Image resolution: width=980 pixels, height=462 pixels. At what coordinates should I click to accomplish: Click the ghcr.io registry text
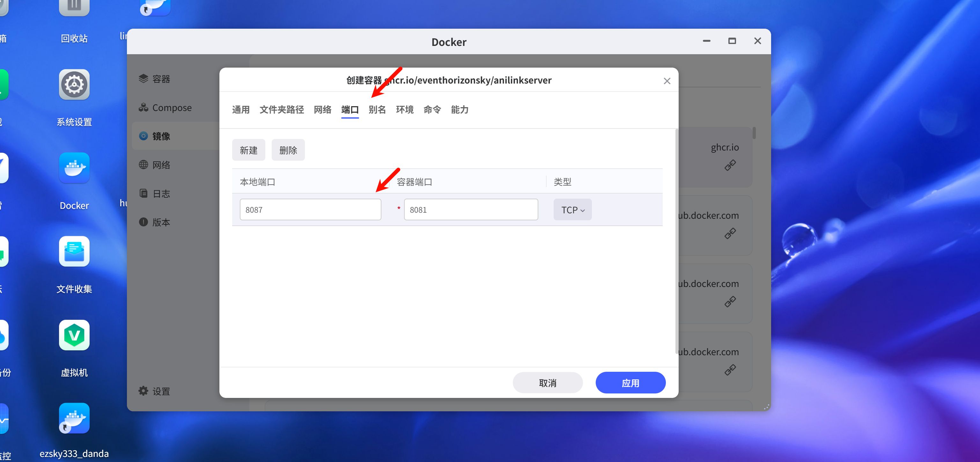tap(725, 147)
